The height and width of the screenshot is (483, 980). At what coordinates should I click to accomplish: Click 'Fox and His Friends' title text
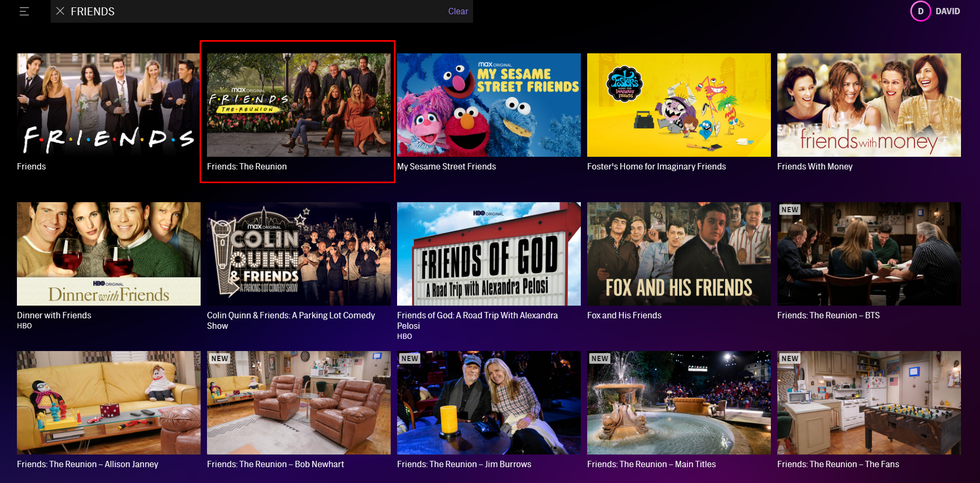coord(624,315)
